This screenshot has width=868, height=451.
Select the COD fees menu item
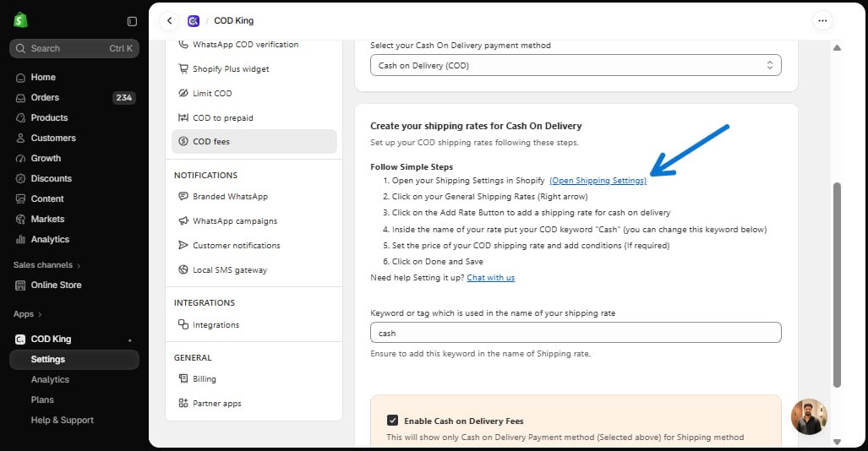pos(254,141)
